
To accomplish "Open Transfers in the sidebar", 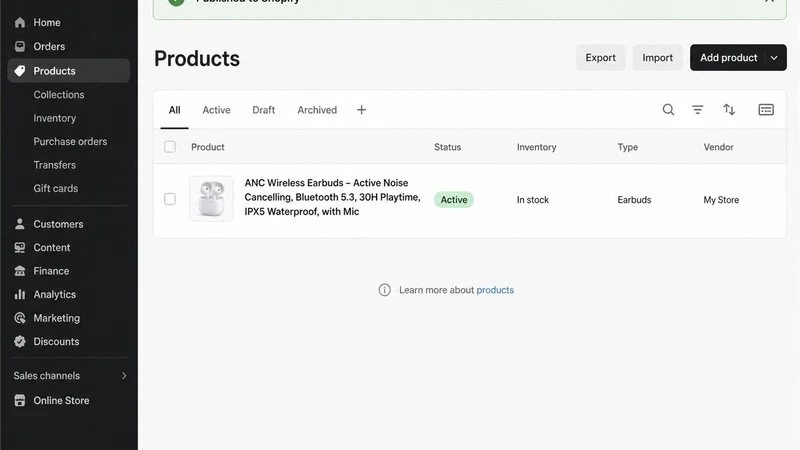I will [55, 165].
